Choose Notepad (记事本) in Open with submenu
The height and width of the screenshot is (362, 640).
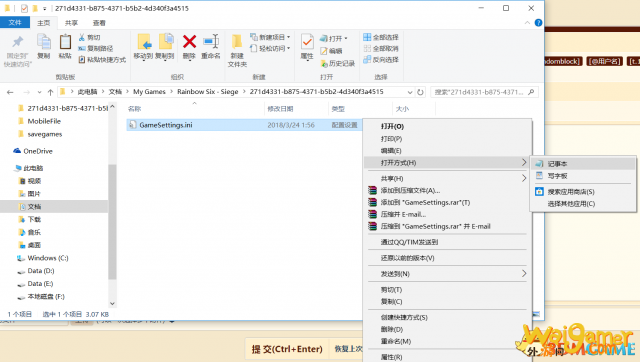pyautogui.click(x=583, y=164)
